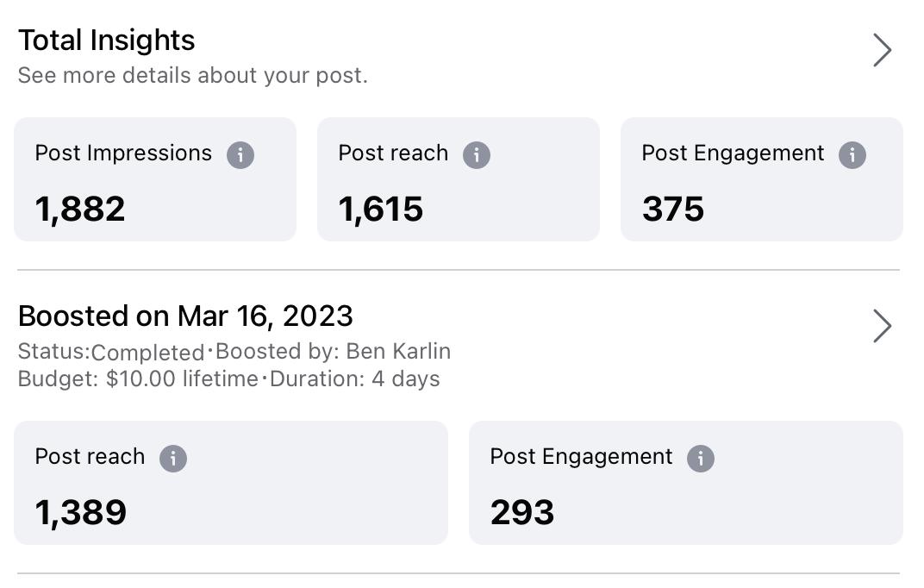
Task: Click the 1,882 impressions number
Action: coord(80,209)
